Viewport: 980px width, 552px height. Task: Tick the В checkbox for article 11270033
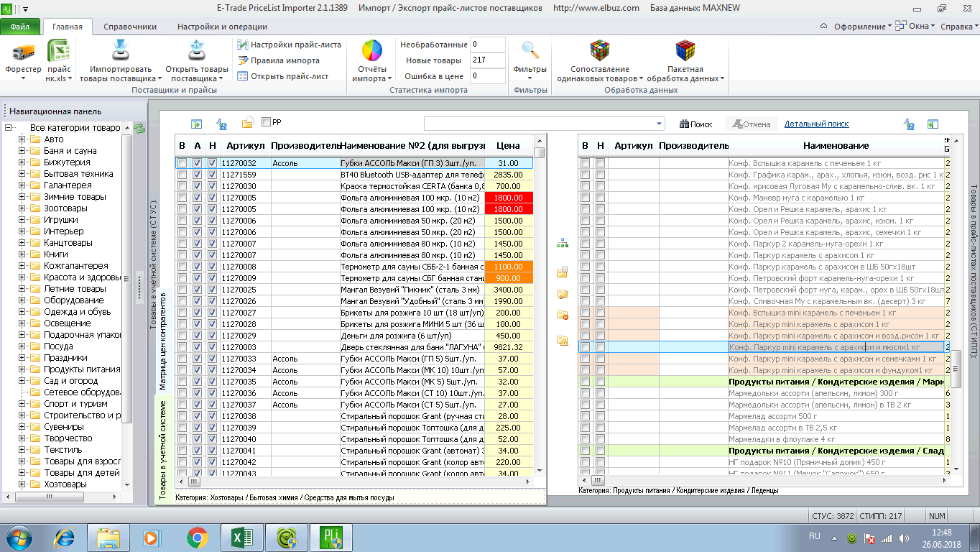[x=182, y=359]
